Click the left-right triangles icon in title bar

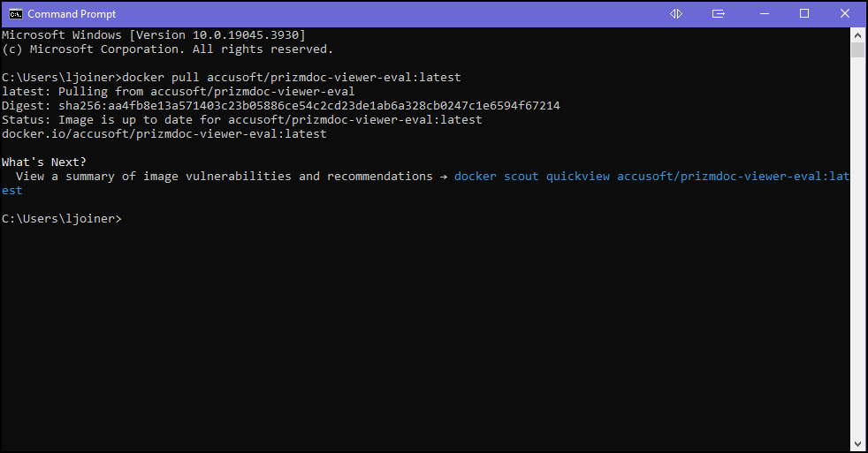tap(676, 14)
